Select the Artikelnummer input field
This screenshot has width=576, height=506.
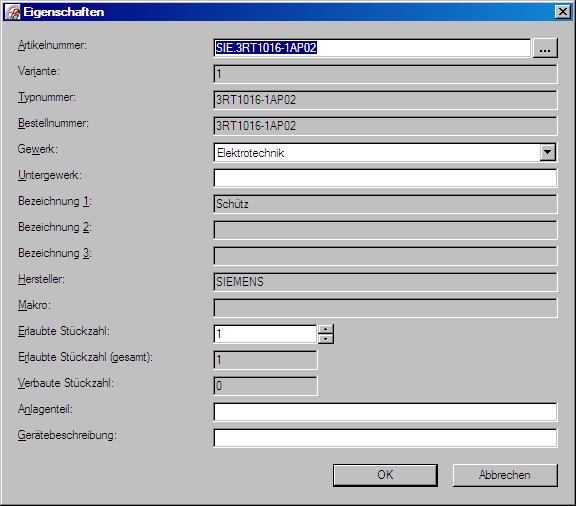[372, 48]
